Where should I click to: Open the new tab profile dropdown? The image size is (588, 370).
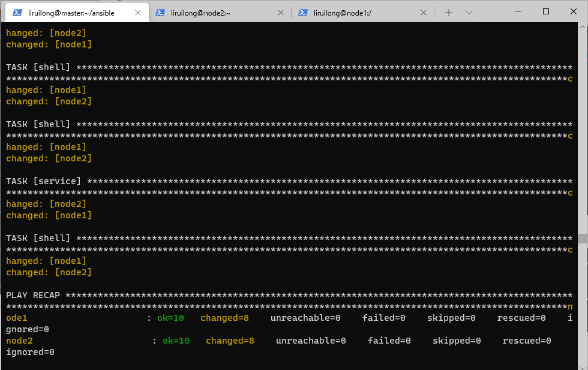469,13
